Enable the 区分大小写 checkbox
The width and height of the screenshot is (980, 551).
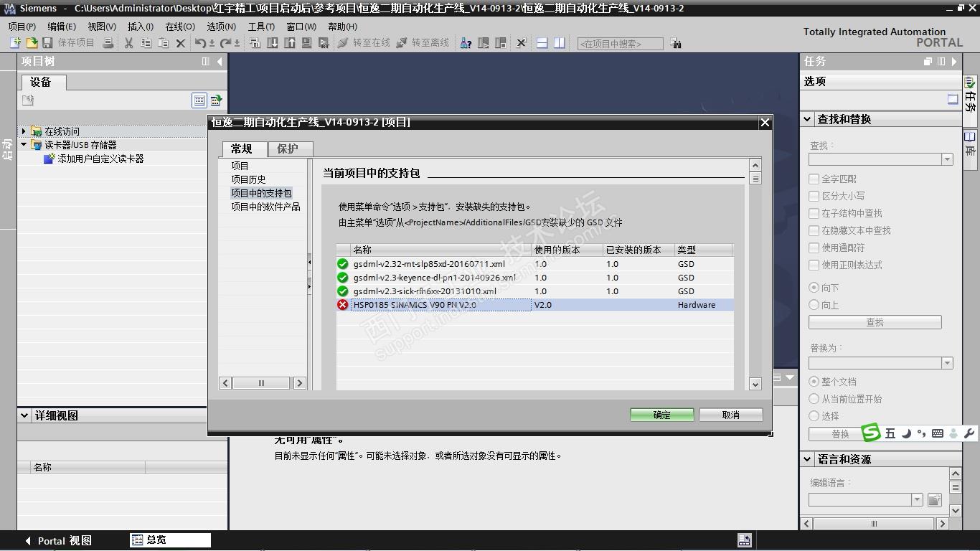coord(814,196)
